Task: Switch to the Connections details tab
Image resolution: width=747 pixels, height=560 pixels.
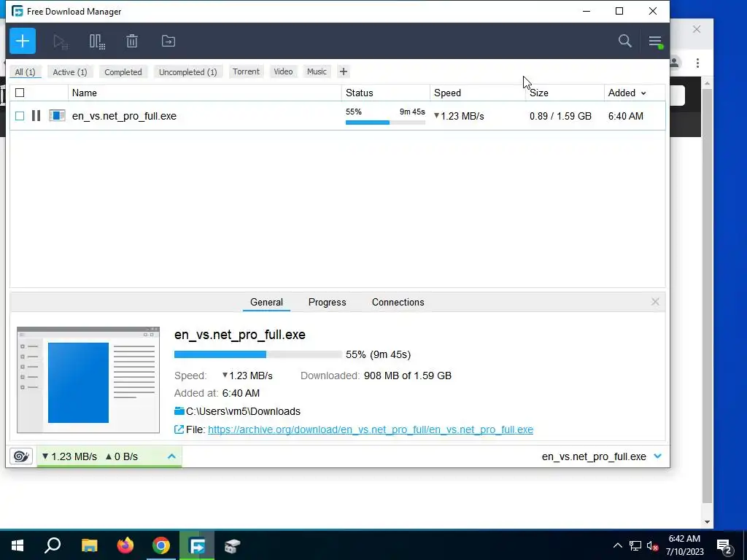Action: (x=398, y=303)
